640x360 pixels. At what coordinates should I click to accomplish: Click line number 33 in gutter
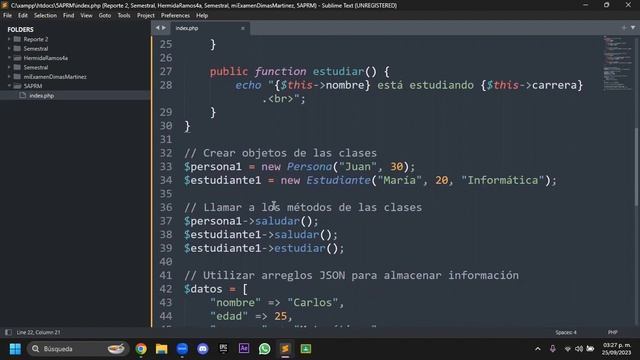(166, 167)
